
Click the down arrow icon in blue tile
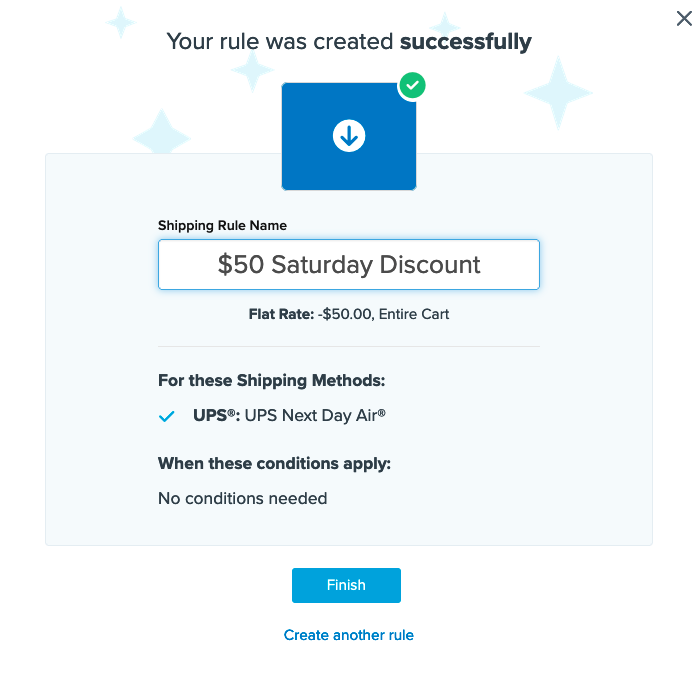click(x=348, y=137)
